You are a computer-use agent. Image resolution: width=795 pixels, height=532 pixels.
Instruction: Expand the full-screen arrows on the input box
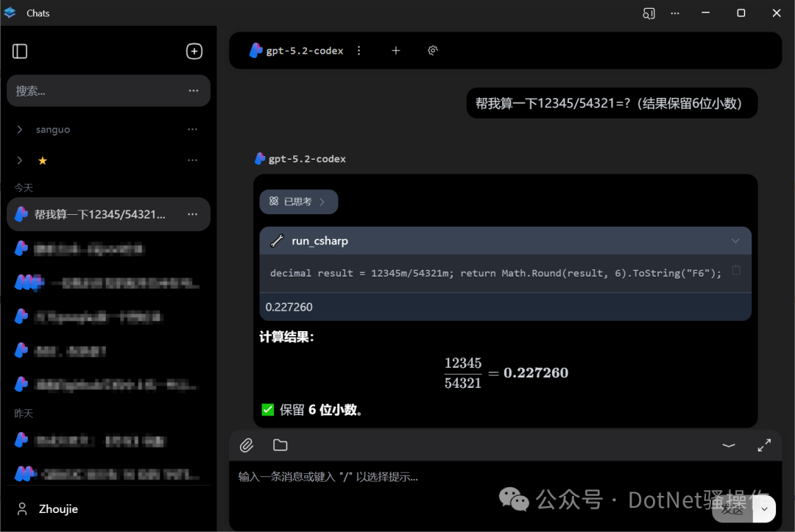[763, 445]
